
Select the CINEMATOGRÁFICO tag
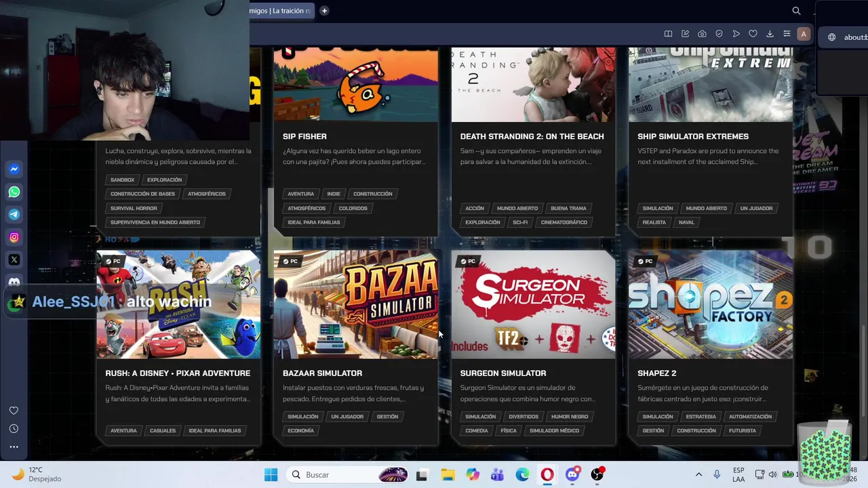(564, 222)
